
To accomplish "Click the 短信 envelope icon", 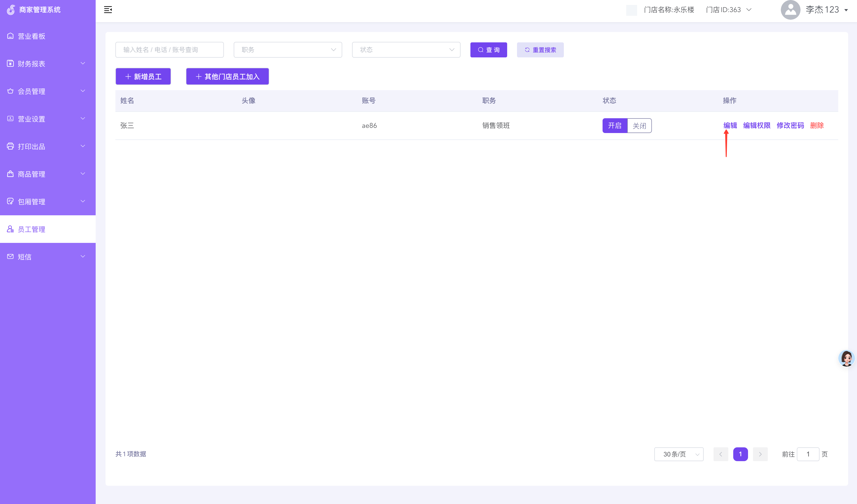I will [10, 257].
